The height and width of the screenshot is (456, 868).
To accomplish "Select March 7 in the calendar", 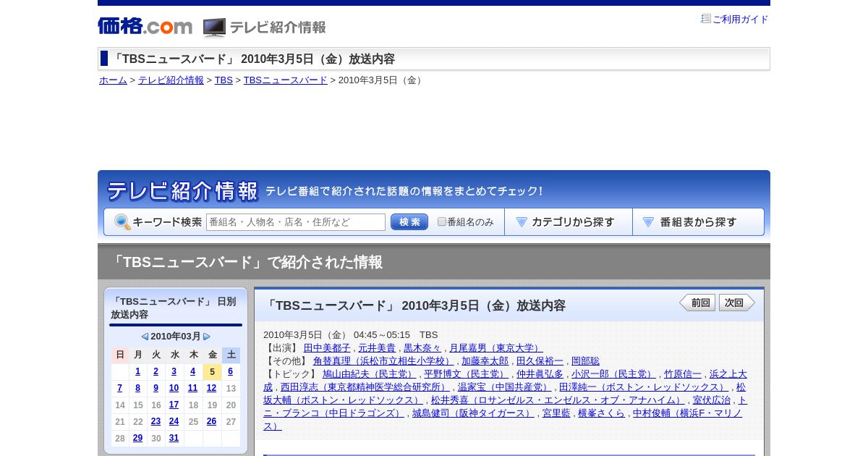I will (x=119, y=388).
